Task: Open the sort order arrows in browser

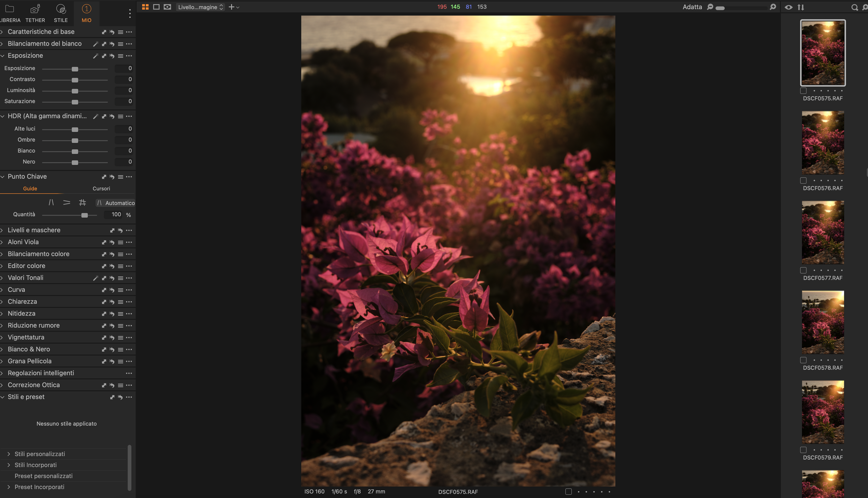Action: (x=801, y=7)
